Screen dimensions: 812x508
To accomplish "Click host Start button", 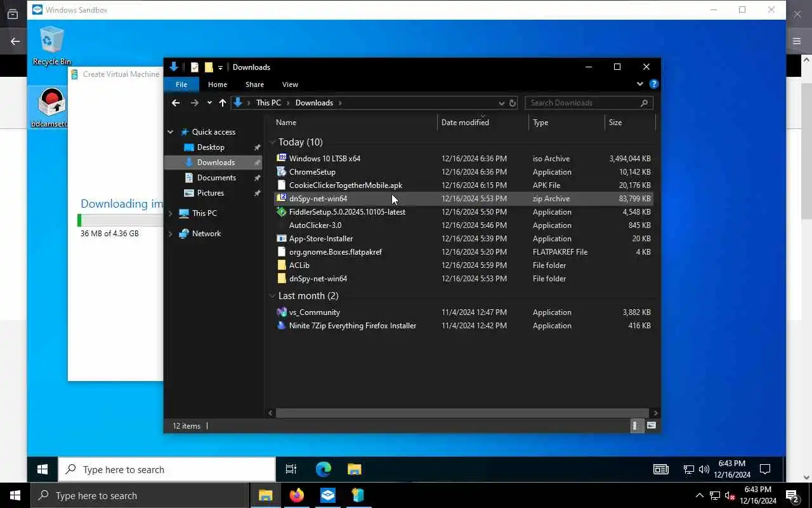I will click(15, 495).
